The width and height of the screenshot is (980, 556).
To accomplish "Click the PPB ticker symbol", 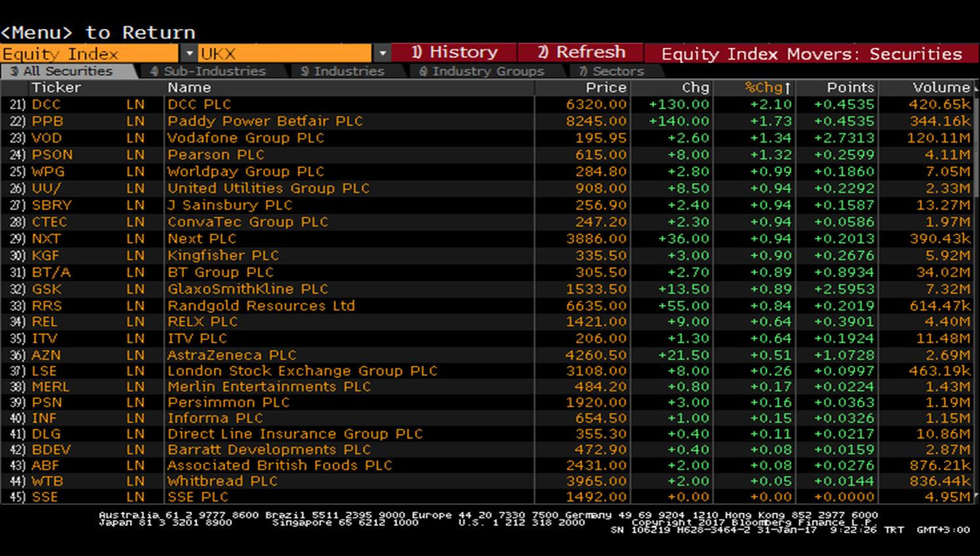I will [x=47, y=121].
